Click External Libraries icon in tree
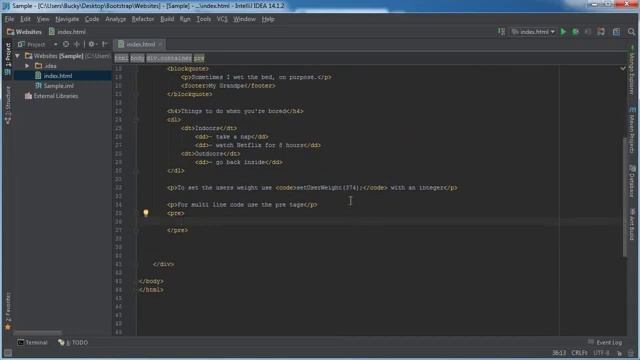Screen dimensions: 640x360 pyautogui.click(x=28, y=96)
